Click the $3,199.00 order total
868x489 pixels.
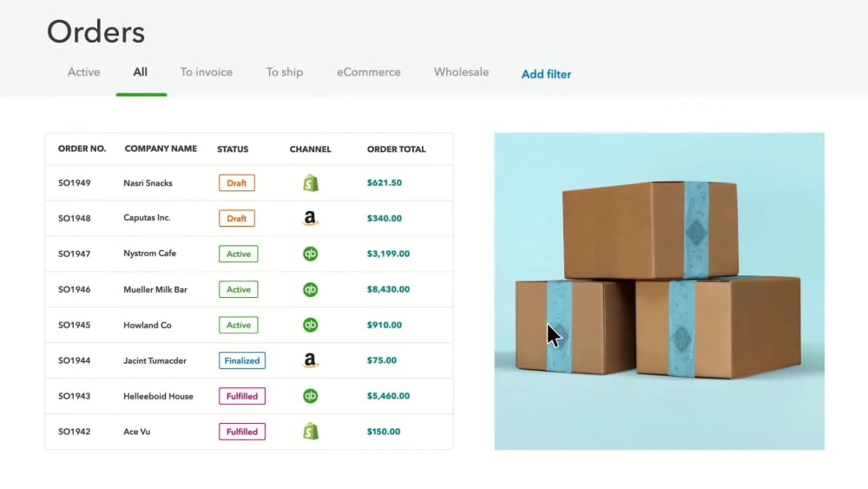(x=388, y=254)
